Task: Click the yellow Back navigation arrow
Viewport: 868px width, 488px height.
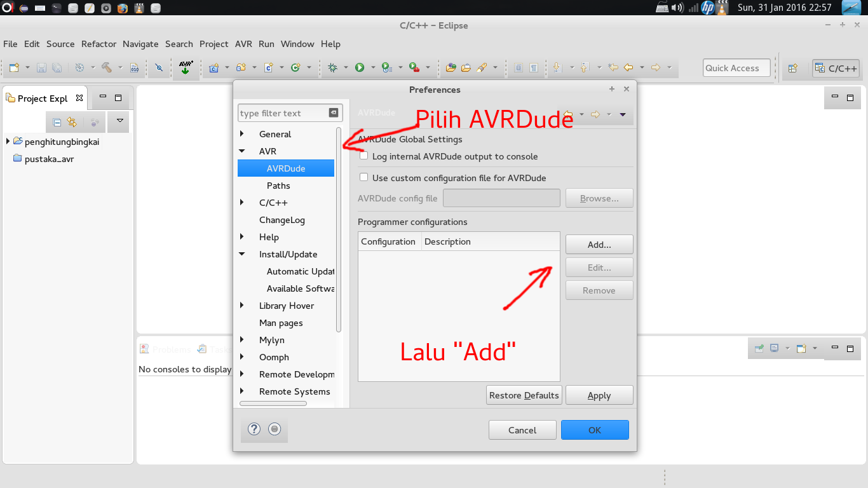Action: coord(628,67)
